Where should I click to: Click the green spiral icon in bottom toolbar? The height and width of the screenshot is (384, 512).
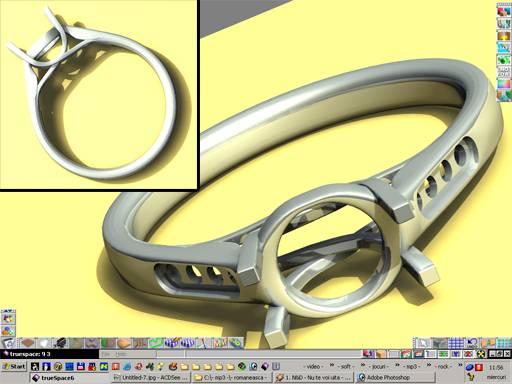[x=236, y=343]
